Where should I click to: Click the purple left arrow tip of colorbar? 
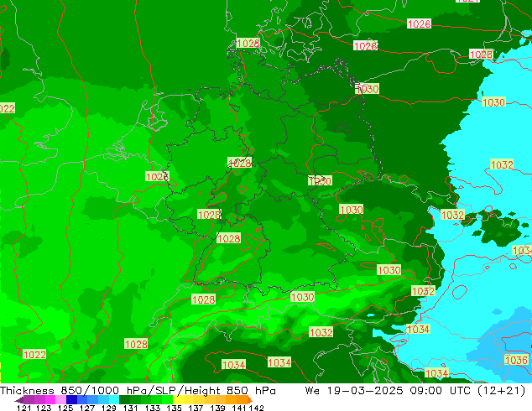(19, 400)
